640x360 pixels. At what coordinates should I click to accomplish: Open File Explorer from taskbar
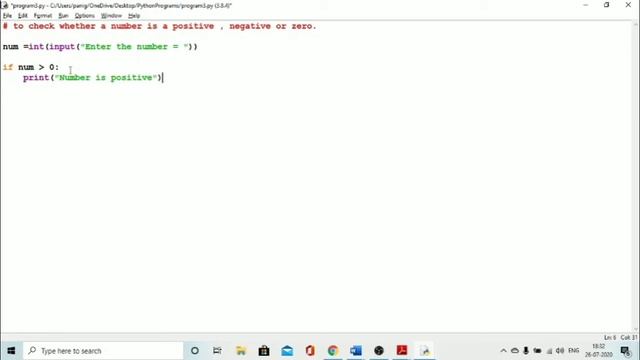(x=241, y=351)
